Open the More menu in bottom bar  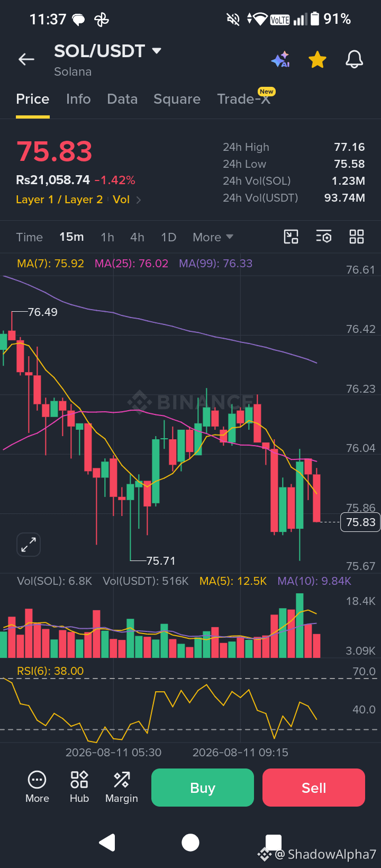(37, 787)
